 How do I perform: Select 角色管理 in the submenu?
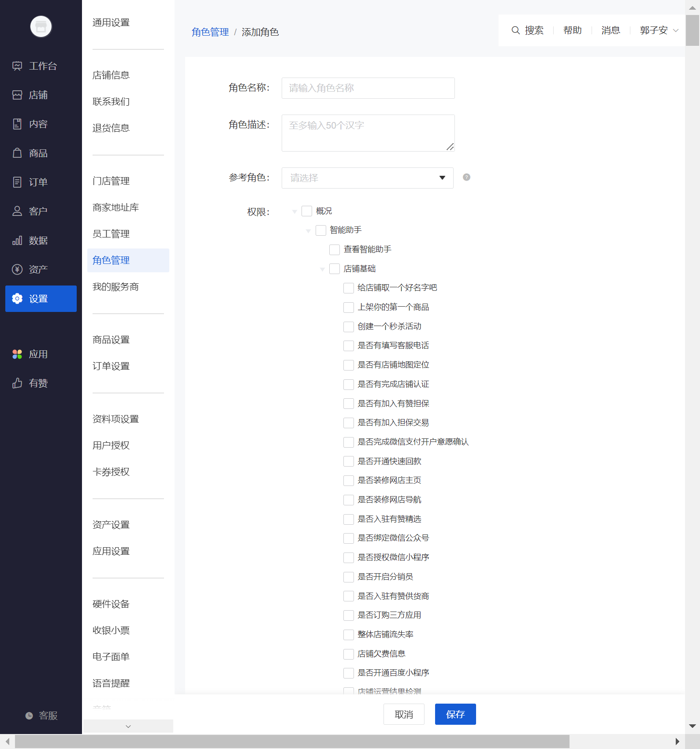click(x=128, y=260)
